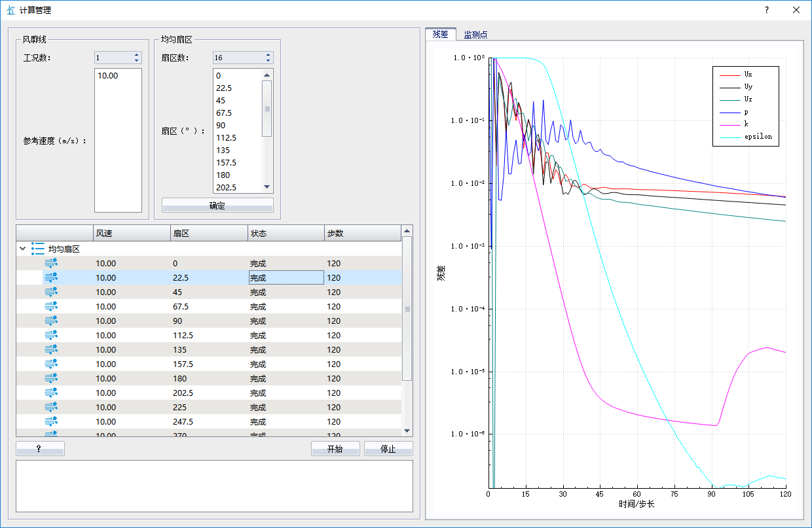Image resolution: width=812 pixels, height=528 pixels.
Task: Click the title bar help question mark
Action: (767, 10)
